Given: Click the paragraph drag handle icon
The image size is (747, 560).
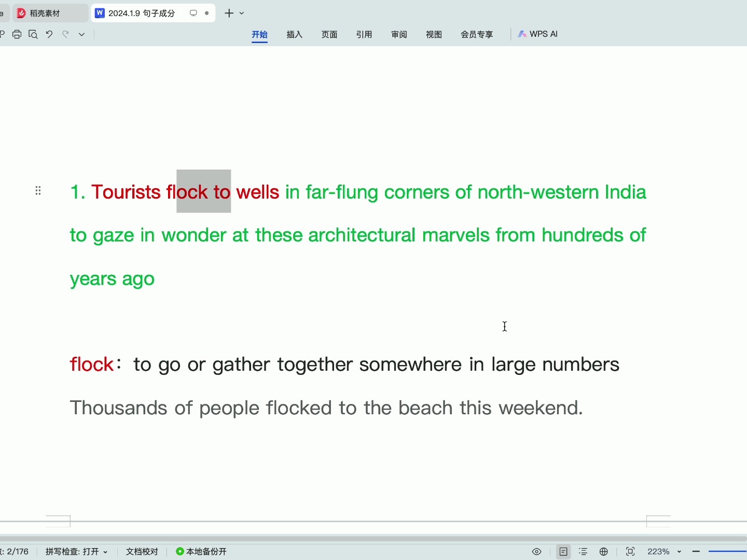Looking at the screenshot, I should pos(38,191).
